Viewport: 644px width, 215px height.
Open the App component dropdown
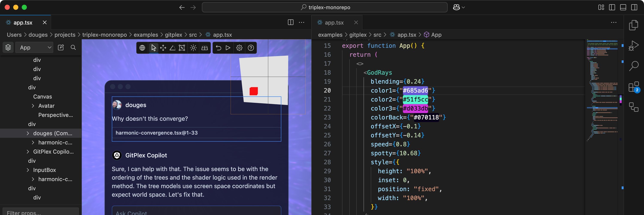[x=35, y=47]
